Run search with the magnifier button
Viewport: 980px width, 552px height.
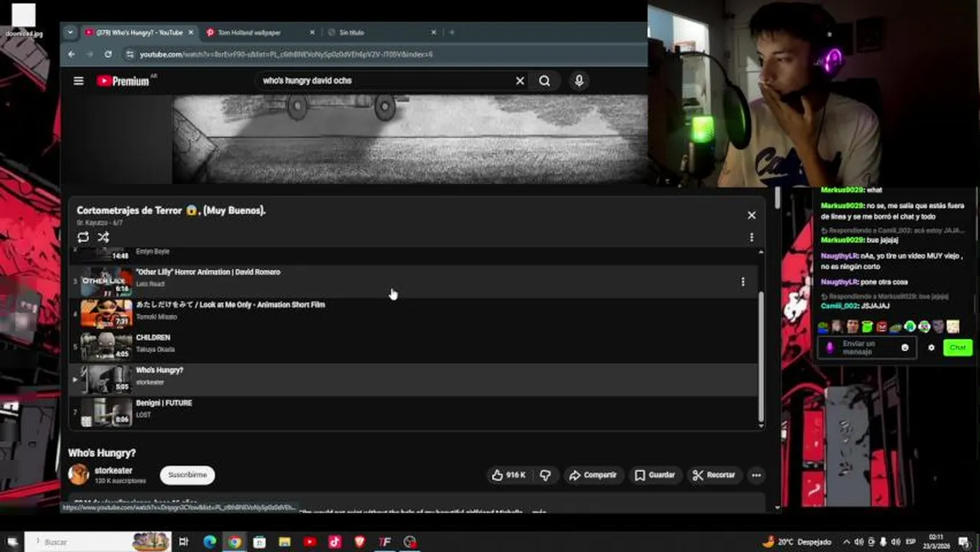pos(544,80)
